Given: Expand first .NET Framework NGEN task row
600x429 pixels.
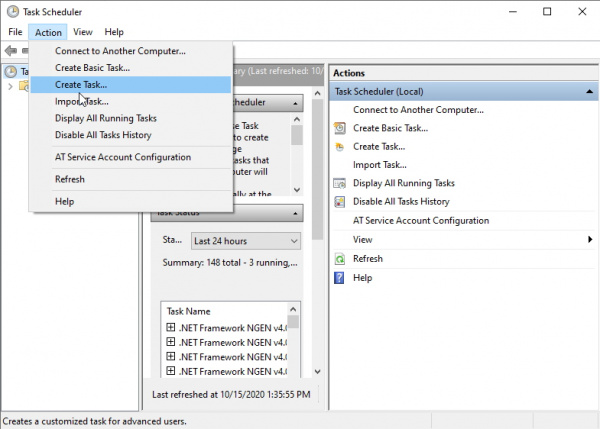Looking at the screenshot, I should tap(171, 328).
